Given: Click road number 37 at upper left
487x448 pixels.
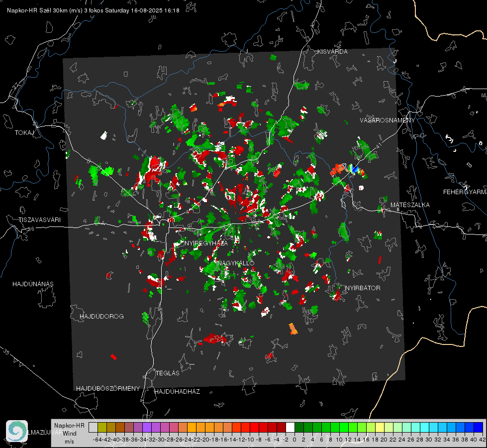Looking at the screenshot, I should (16, 86).
